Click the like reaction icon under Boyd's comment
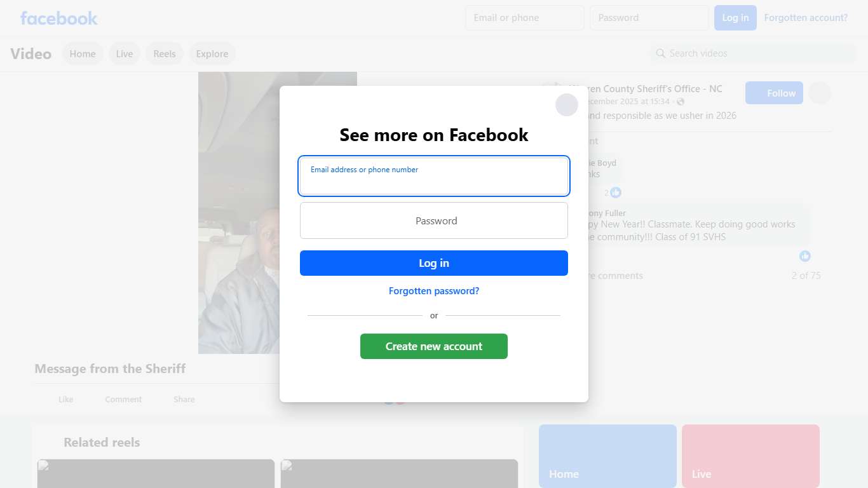The width and height of the screenshot is (868, 488). point(616,193)
